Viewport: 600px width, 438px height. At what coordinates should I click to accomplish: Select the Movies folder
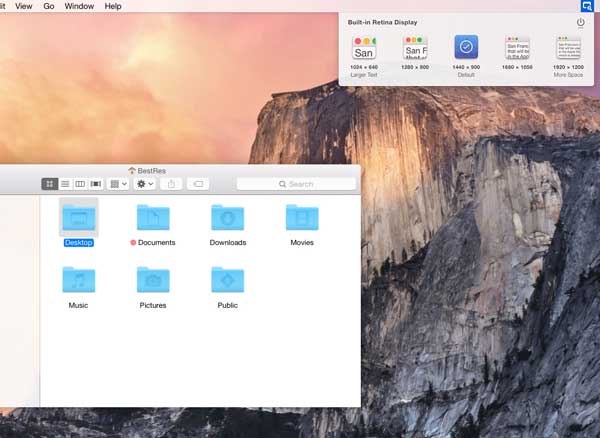pyautogui.click(x=302, y=217)
